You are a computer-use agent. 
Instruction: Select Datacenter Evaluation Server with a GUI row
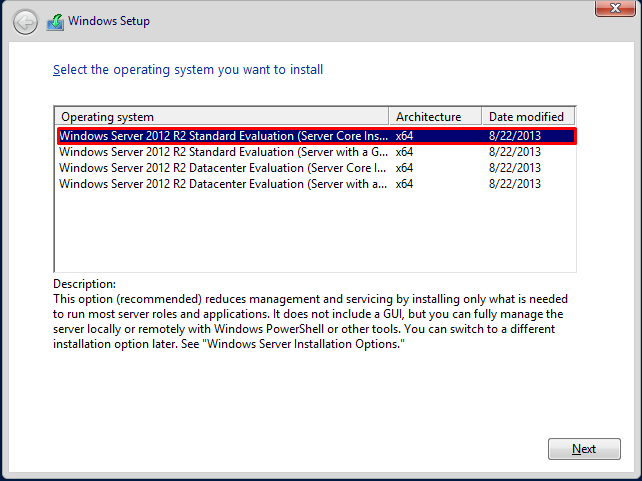pos(317,184)
